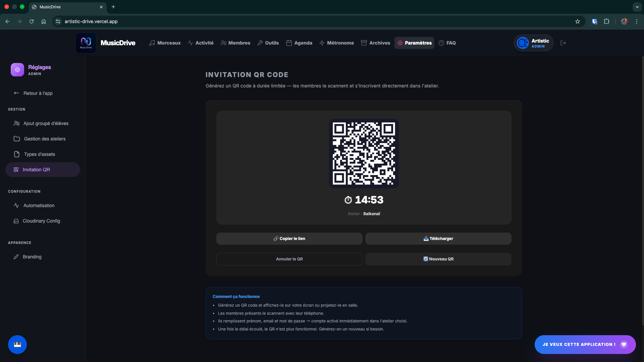
Task: Open the piano keyboard floating button
Action: (x=17, y=345)
